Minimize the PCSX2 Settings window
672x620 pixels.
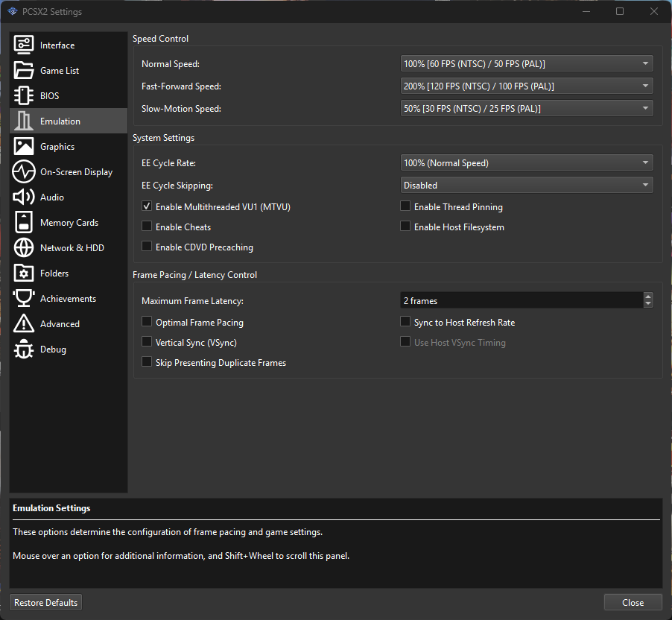coord(586,11)
